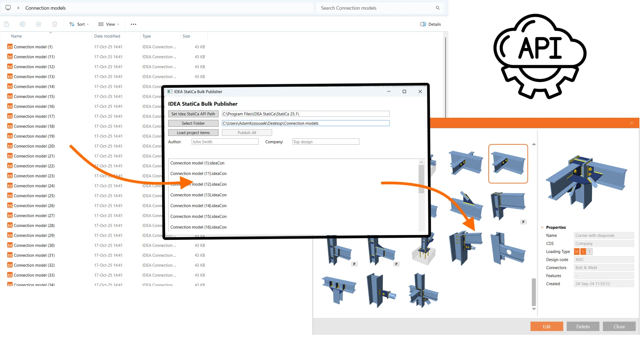The height and width of the screenshot is (338, 644).
Task: Click Connection model (20) file icon
Action: [x=10, y=146]
